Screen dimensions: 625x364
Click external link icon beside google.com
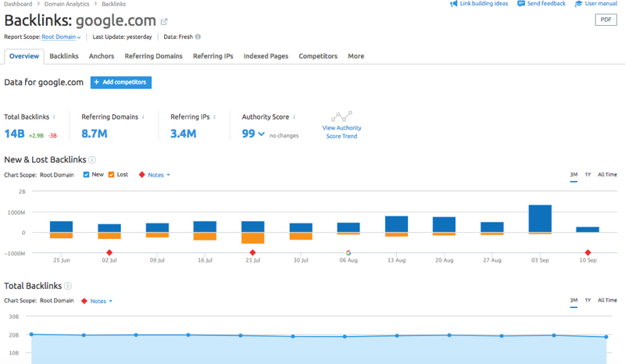coord(164,22)
